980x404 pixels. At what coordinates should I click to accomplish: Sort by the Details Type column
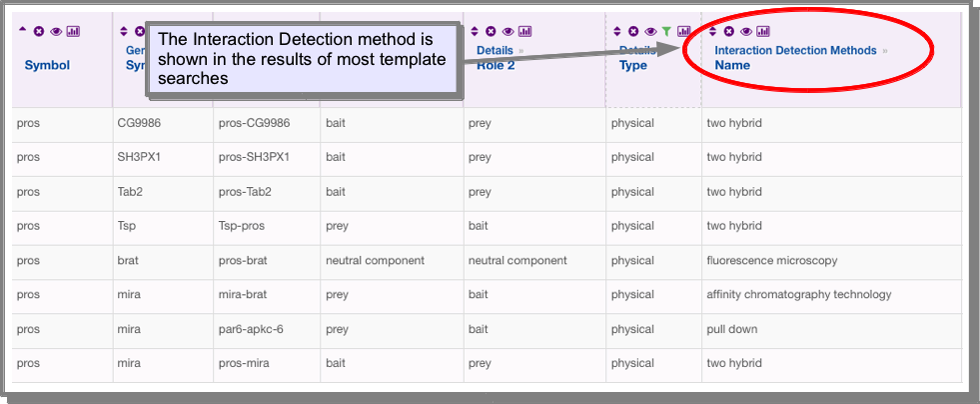[x=617, y=31]
